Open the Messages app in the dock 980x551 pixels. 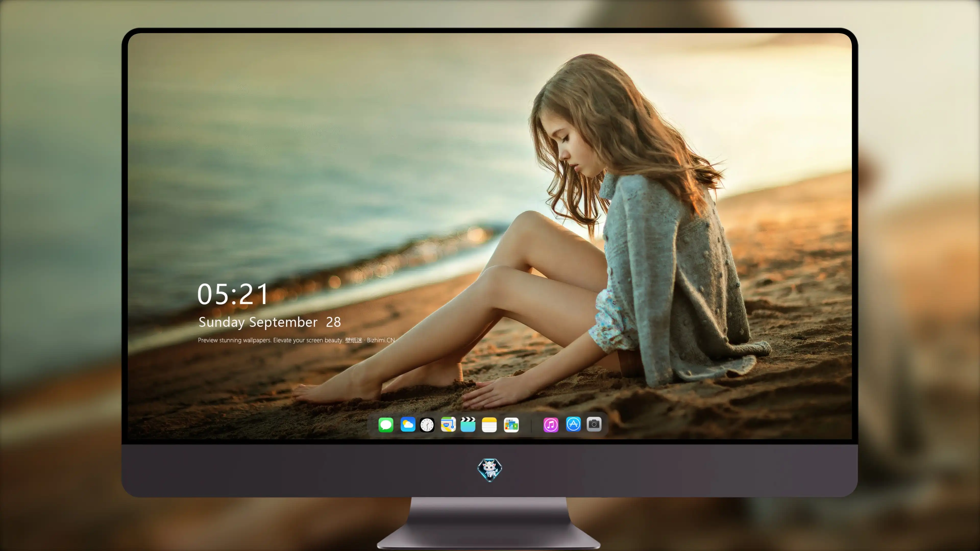[x=386, y=425]
